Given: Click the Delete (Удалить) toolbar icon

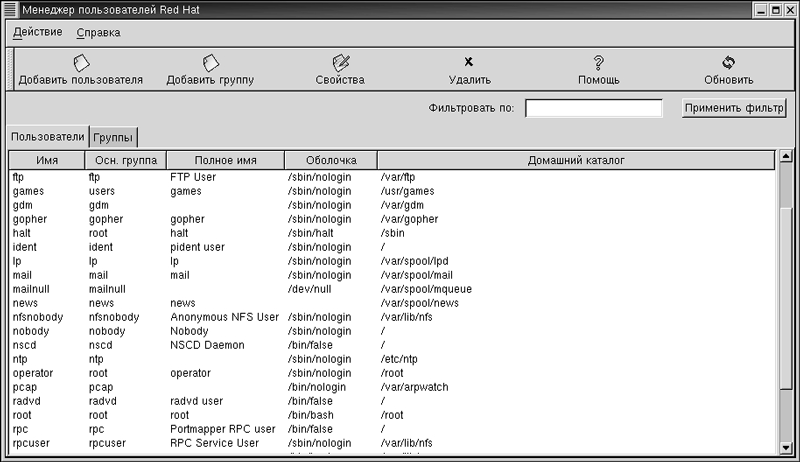Looking at the screenshot, I should (469, 63).
